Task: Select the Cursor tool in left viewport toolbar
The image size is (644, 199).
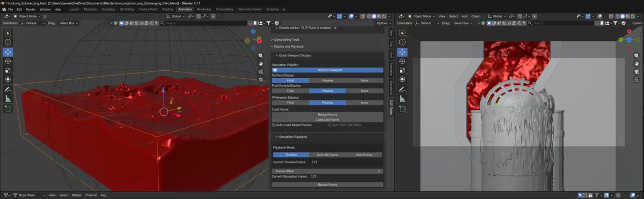Action: click(8, 42)
